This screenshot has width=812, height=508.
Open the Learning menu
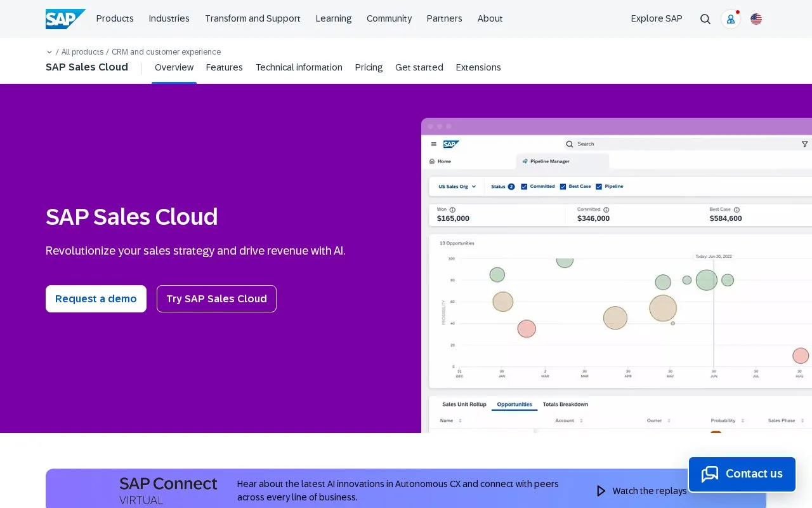(x=334, y=18)
